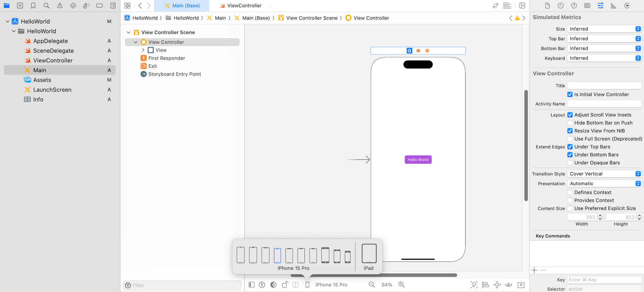Click the view controller Title field
This screenshot has height=292, width=644.
(604, 86)
